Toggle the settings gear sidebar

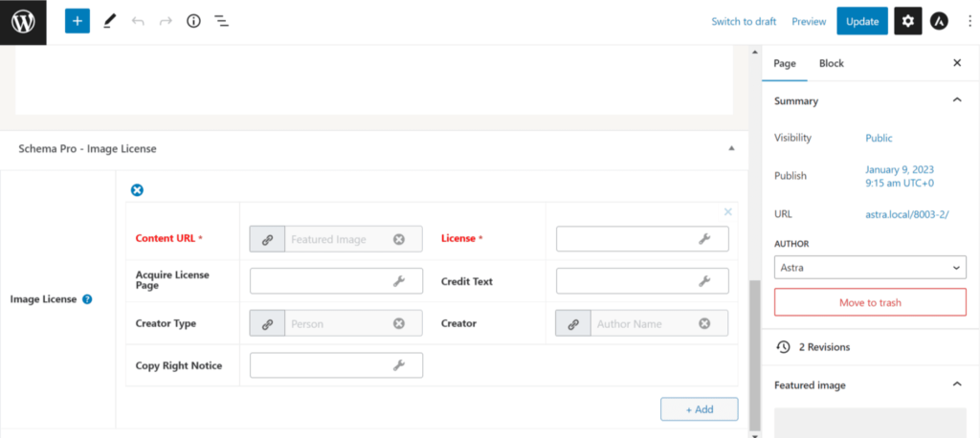[x=907, y=21]
